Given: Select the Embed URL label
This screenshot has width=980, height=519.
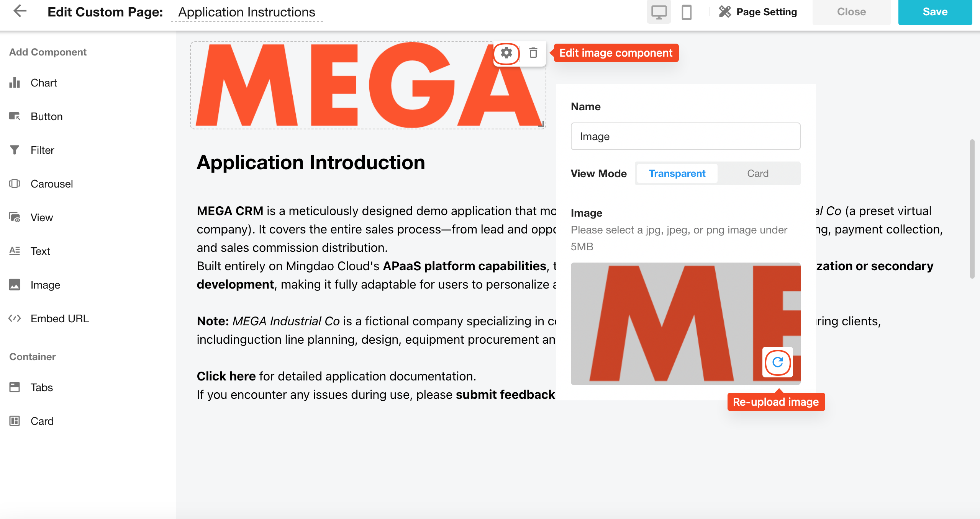Looking at the screenshot, I should pyautogui.click(x=60, y=318).
